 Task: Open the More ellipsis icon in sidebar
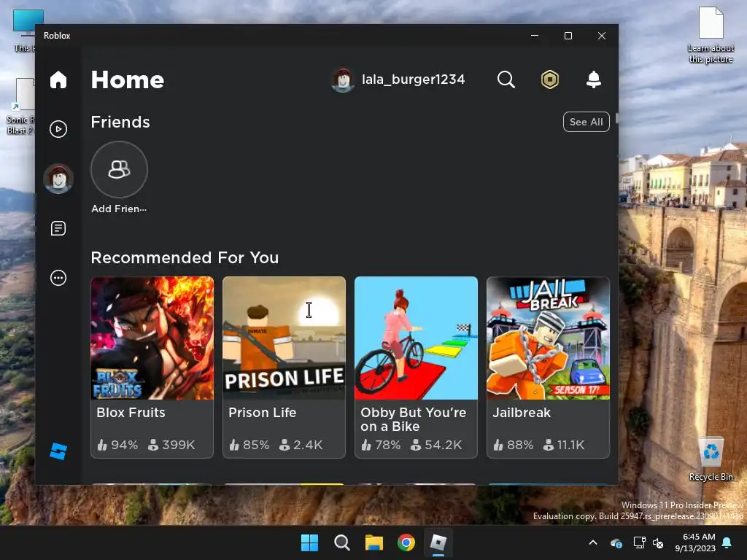pyautogui.click(x=58, y=278)
